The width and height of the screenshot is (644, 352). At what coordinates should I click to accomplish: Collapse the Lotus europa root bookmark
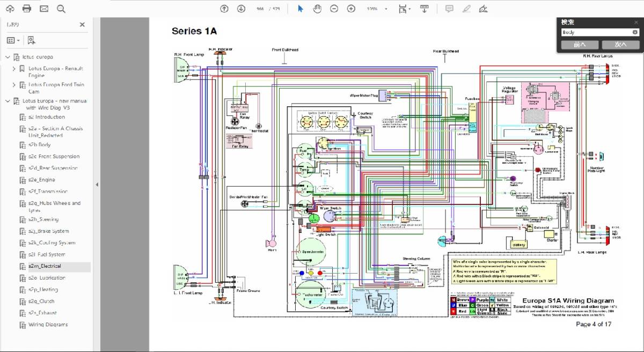click(x=8, y=57)
